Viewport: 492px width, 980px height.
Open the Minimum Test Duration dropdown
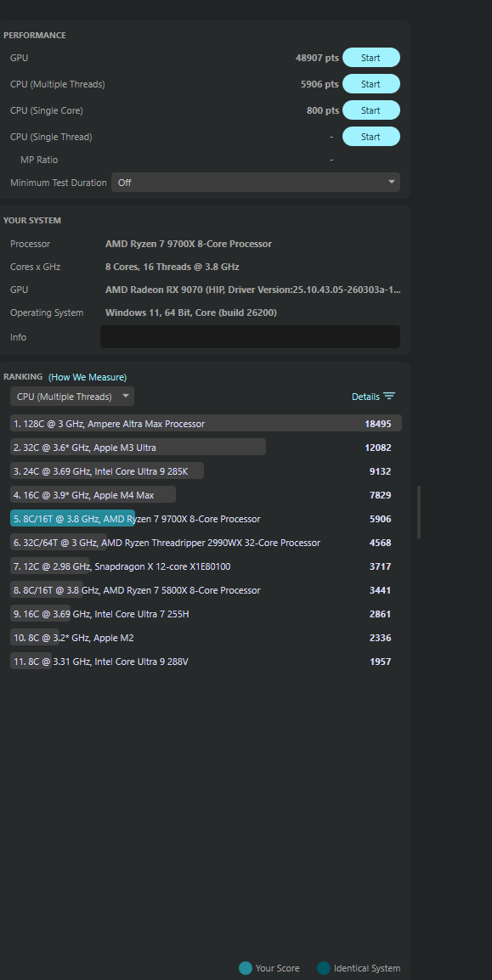[256, 183]
